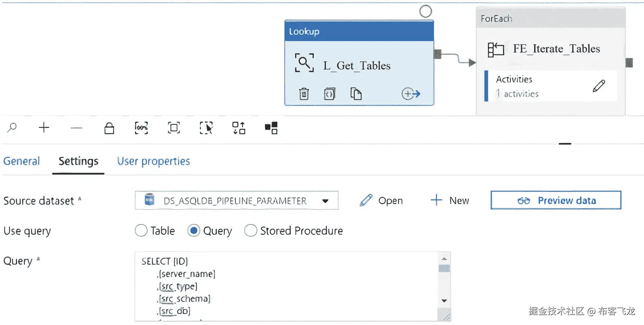The width and height of the screenshot is (644, 325).
Task: Lock the pipeline canvas
Action: [109, 128]
